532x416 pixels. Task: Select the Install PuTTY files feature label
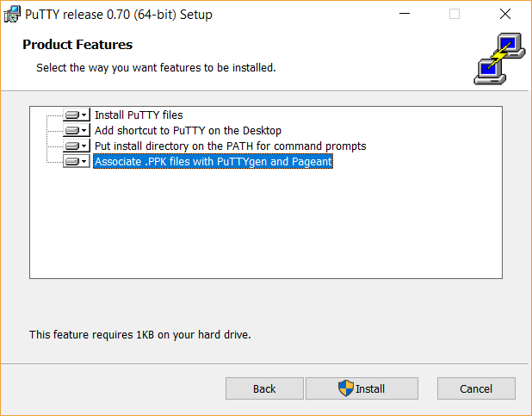(139, 115)
